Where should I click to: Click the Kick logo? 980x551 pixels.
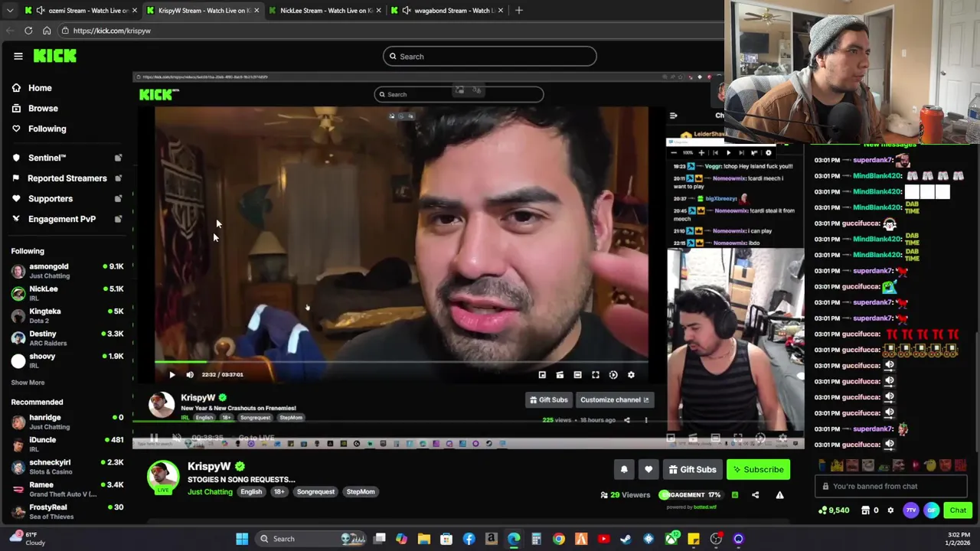tap(54, 56)
